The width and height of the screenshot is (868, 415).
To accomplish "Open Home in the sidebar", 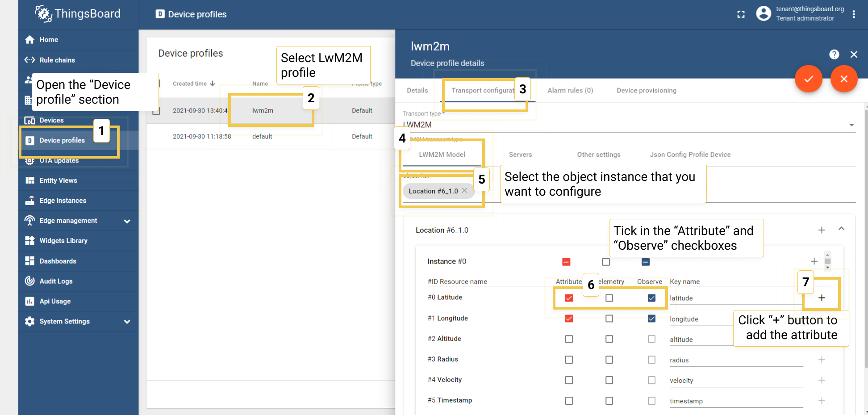I will click(x=48, y=40).
